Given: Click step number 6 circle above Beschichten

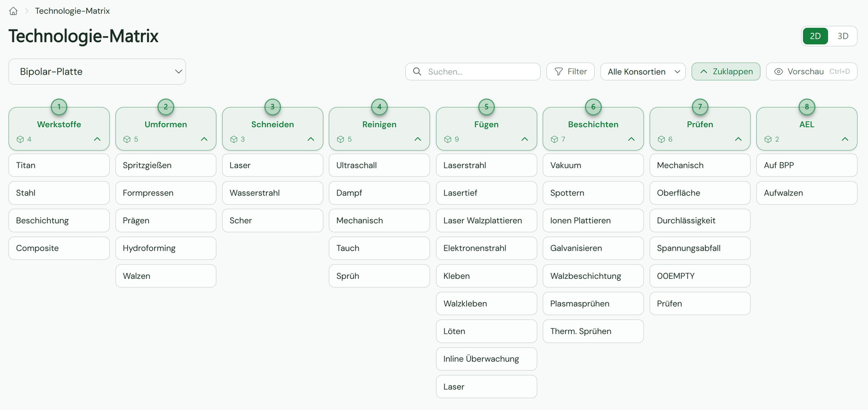Looking at the screenshot, I should click(593, 107).
